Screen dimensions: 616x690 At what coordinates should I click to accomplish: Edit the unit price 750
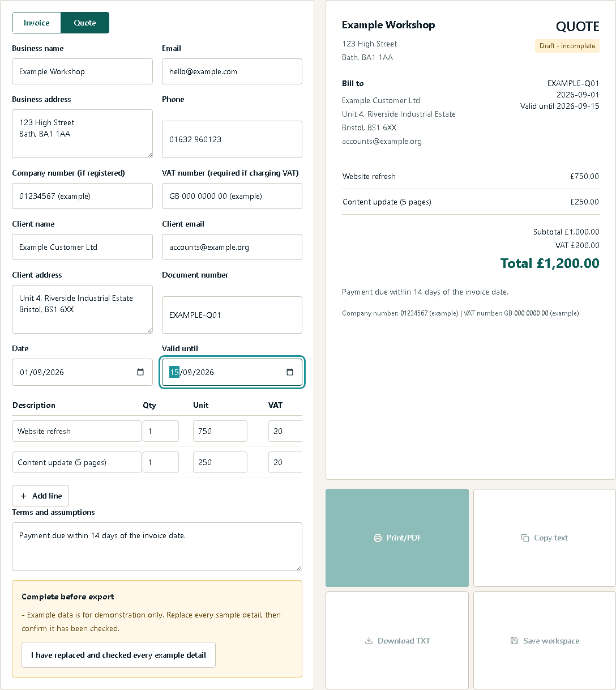coord(220,431)
